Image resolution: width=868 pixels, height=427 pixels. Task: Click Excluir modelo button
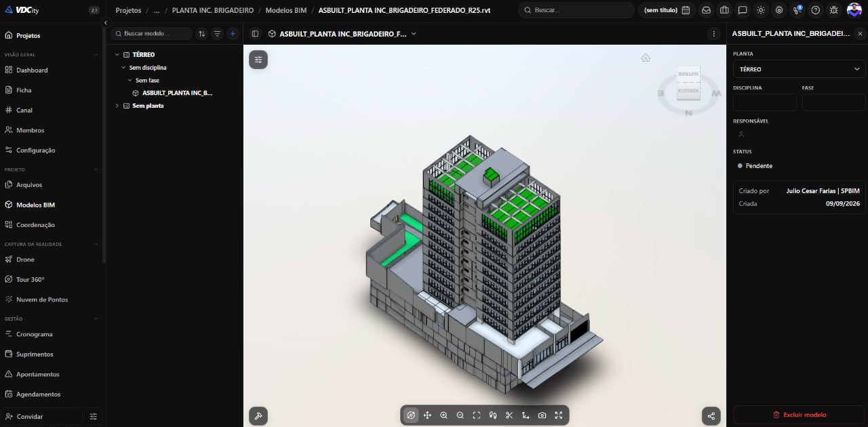(799, 415)
